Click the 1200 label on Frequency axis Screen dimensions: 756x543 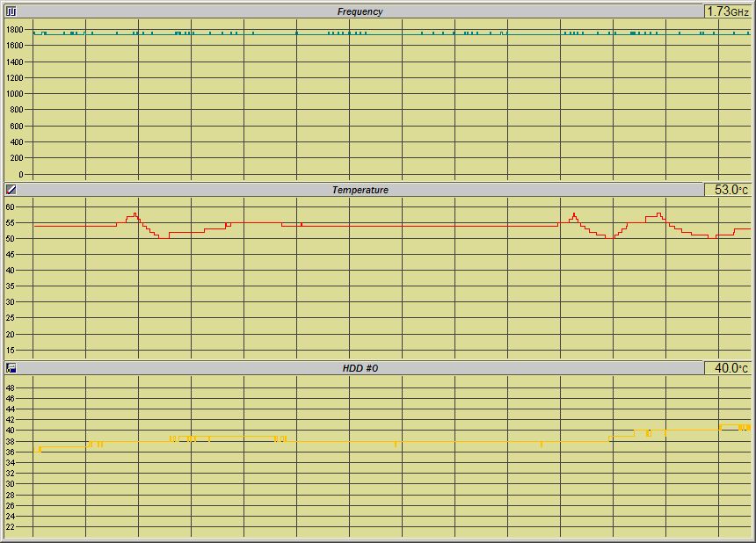14,77
